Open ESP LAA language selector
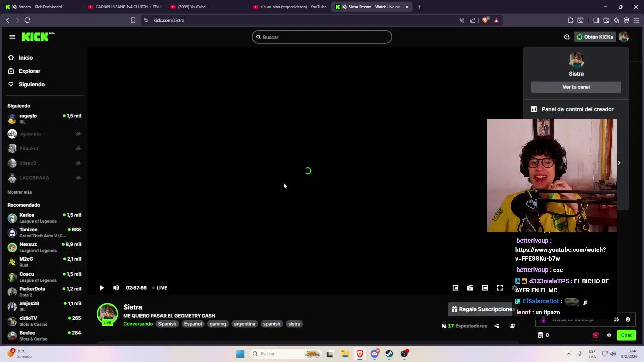 click(x=592, y=354)
